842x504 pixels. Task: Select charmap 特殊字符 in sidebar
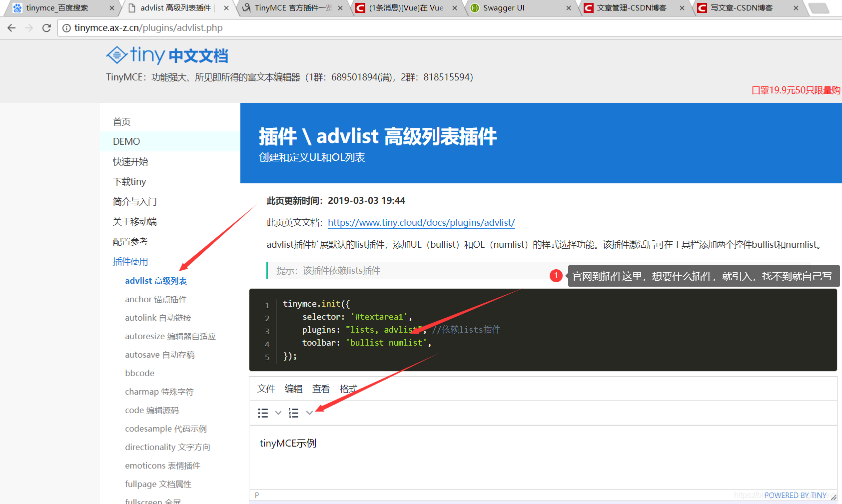coord(159,392)
